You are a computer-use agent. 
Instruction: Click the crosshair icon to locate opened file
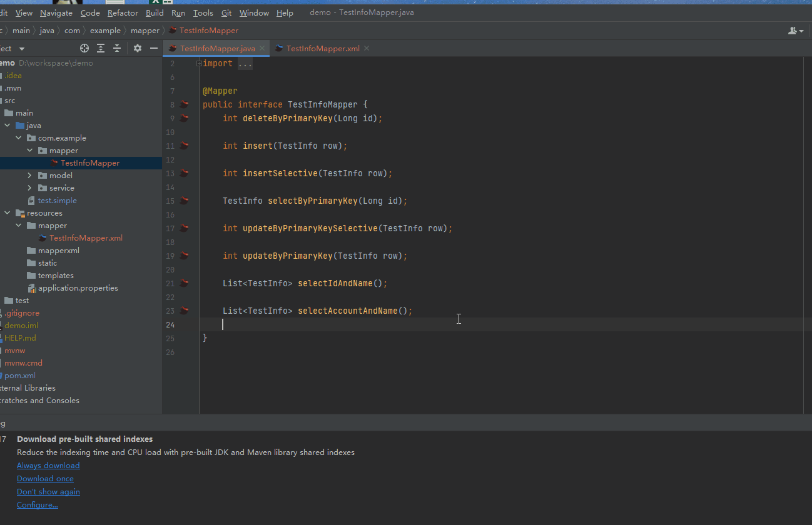pyautogui.click(x=84, y=48)
